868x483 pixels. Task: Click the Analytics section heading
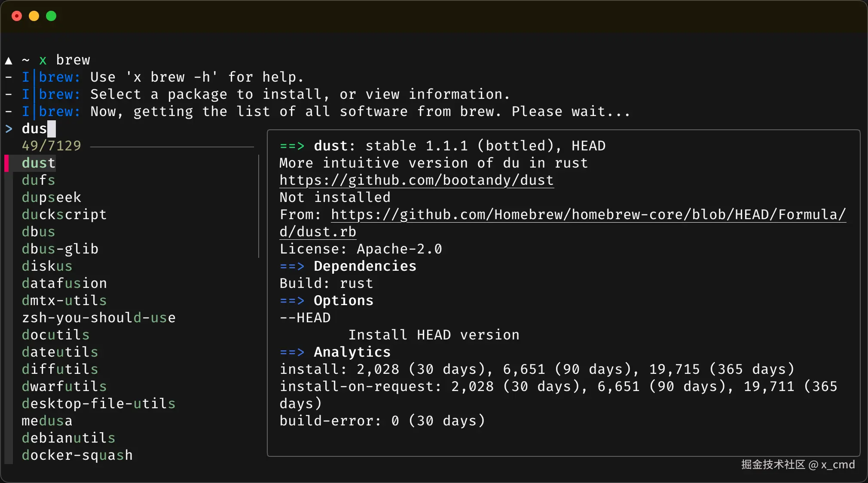(x=352, y=352)
